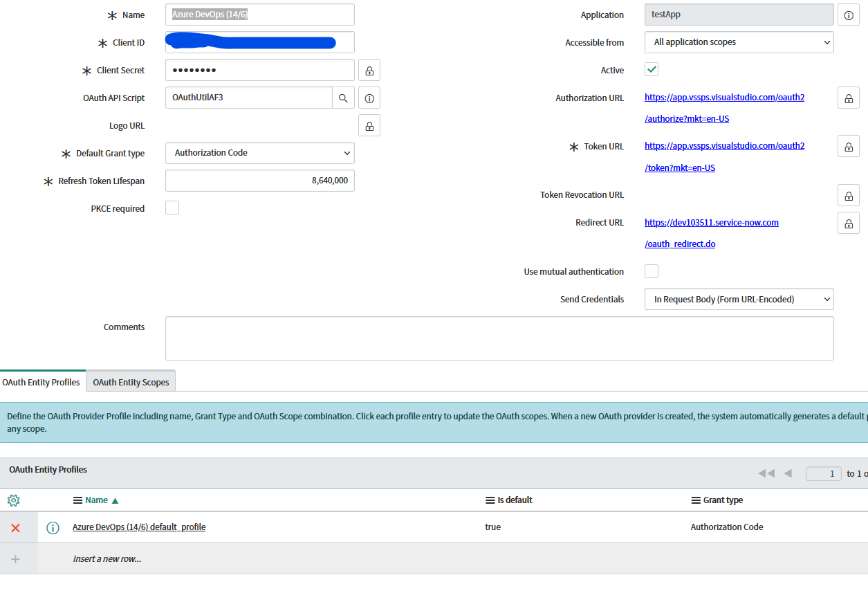The height and width of the screenshot is (593, 868).
Task: Open the Is default column options menu icon
Action: tap(490, 500)
